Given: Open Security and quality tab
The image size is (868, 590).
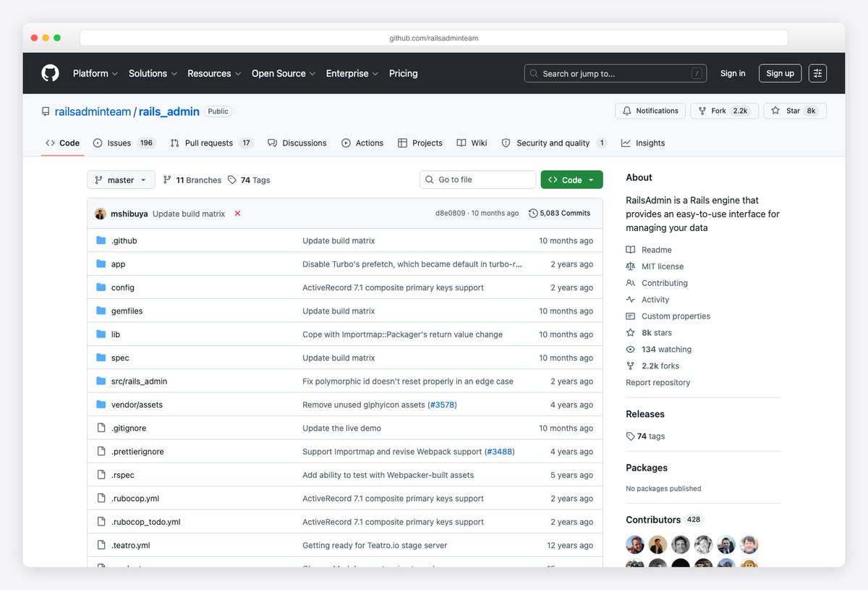Looking at the screenshot, I should click(x=554, y=143).
